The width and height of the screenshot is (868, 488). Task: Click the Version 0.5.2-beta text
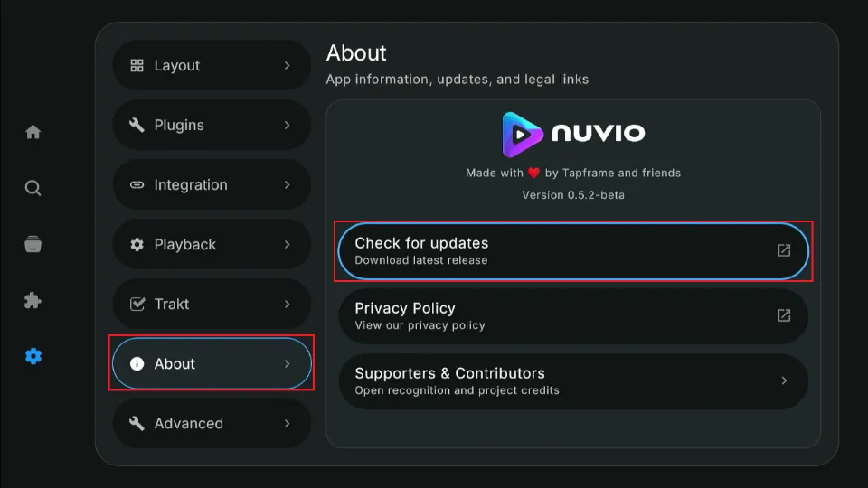point(573,195)
